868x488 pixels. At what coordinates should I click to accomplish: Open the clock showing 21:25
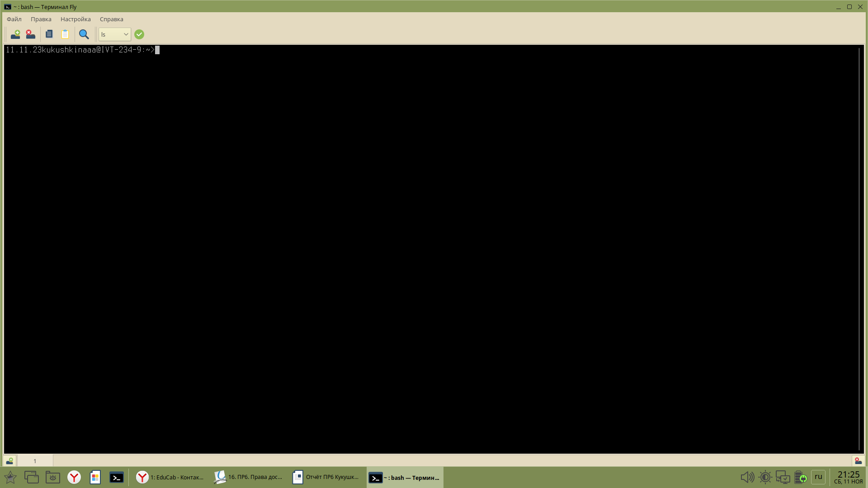[x=849, y=477]
